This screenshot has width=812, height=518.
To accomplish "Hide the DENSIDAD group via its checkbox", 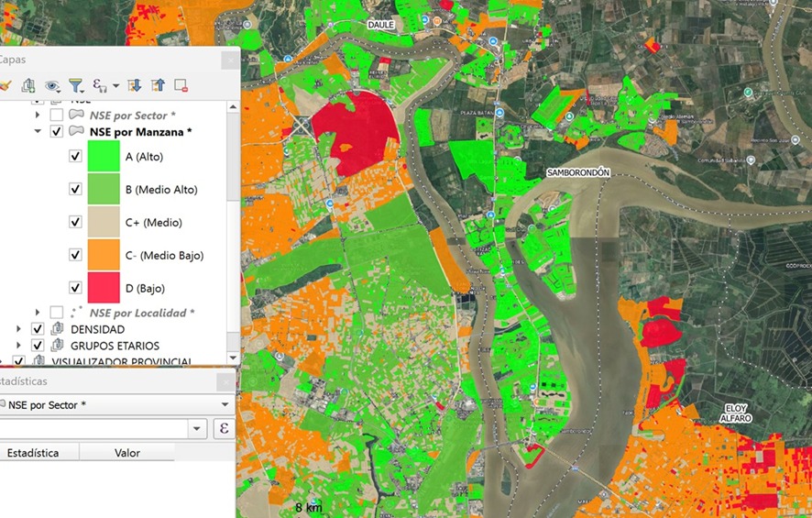I will pos(38,329).
